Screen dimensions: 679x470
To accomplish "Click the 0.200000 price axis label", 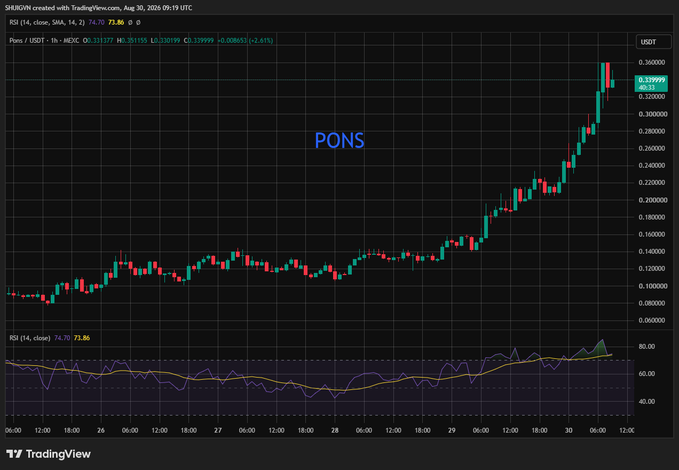I will click(x=652, y=200).
